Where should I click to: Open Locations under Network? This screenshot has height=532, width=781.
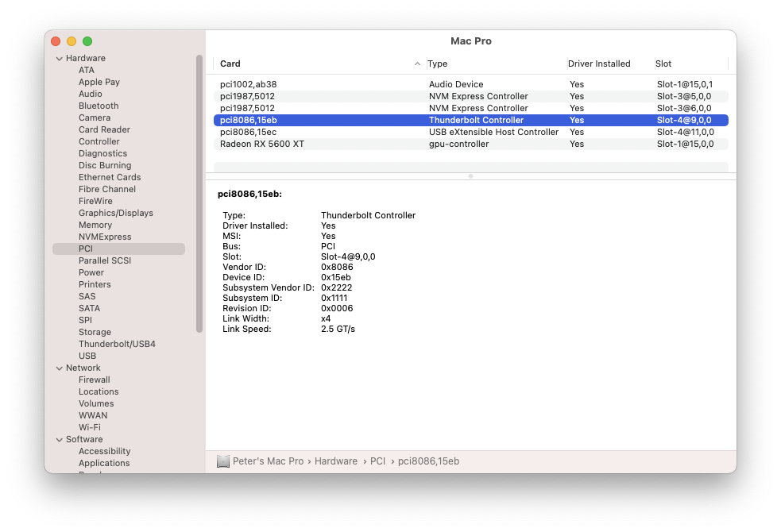[x=99, y=392]
